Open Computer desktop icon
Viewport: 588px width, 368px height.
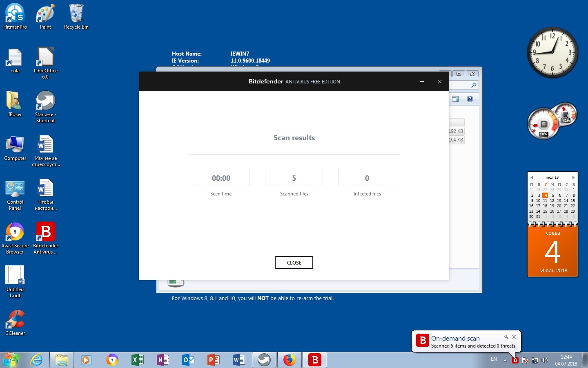point(15,148)
